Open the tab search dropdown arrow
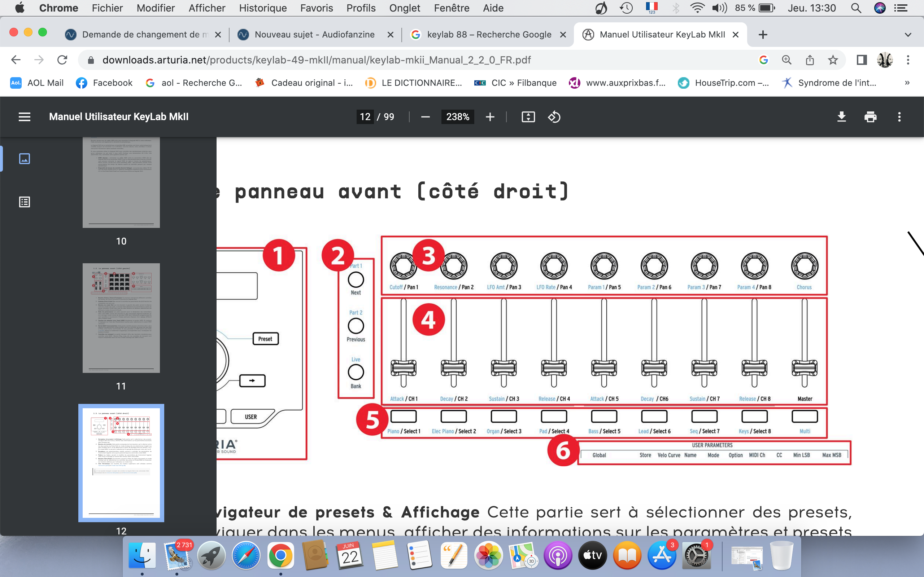Viewport: 924px width, 577px height. (x=908, y=35)
